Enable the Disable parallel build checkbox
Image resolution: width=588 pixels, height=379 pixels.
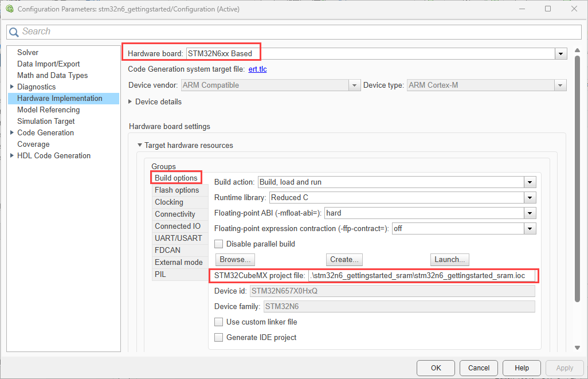(218, 244)
